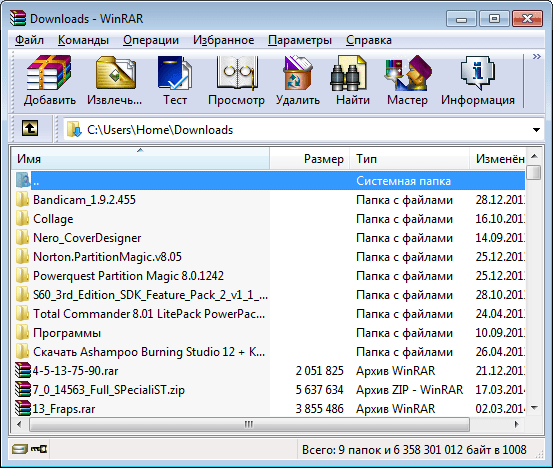Click the Downloads folder icon in address bar

tap(74, 129)
